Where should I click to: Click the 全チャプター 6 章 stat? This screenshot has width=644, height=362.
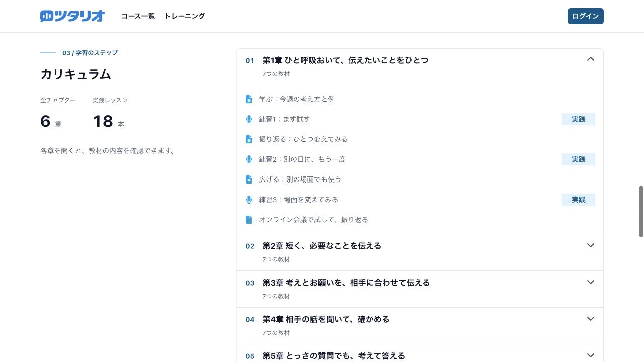58,114
